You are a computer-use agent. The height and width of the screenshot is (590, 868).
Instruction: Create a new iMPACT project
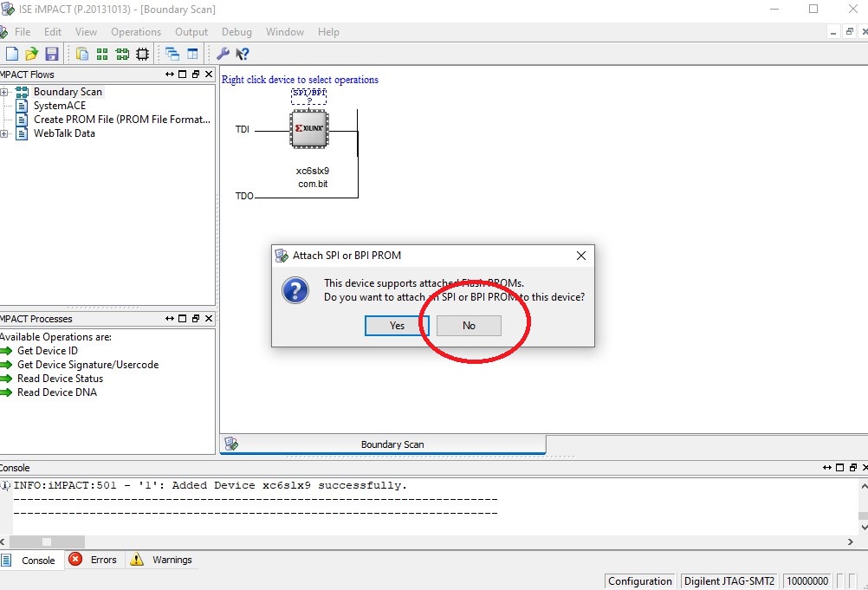(11, 54)
